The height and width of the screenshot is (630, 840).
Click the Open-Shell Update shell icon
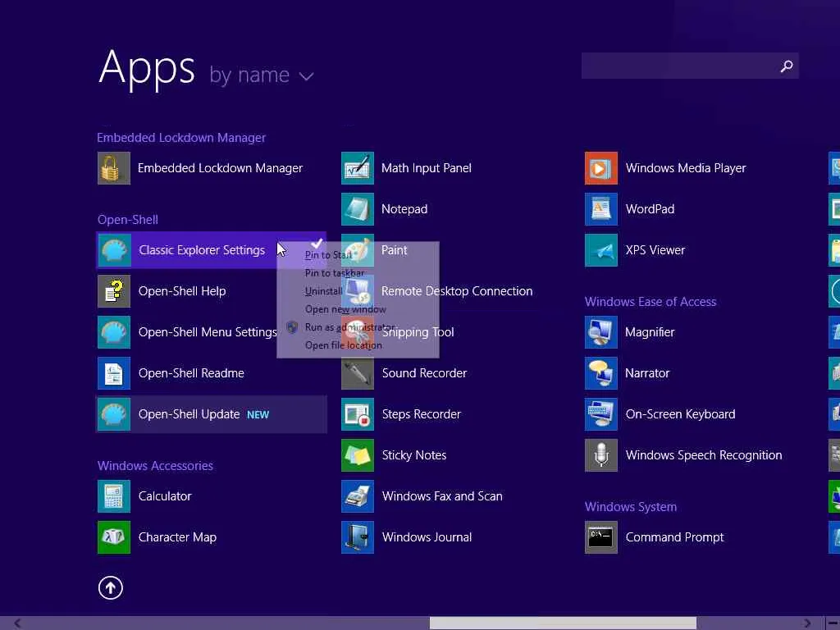pos(113,414)
